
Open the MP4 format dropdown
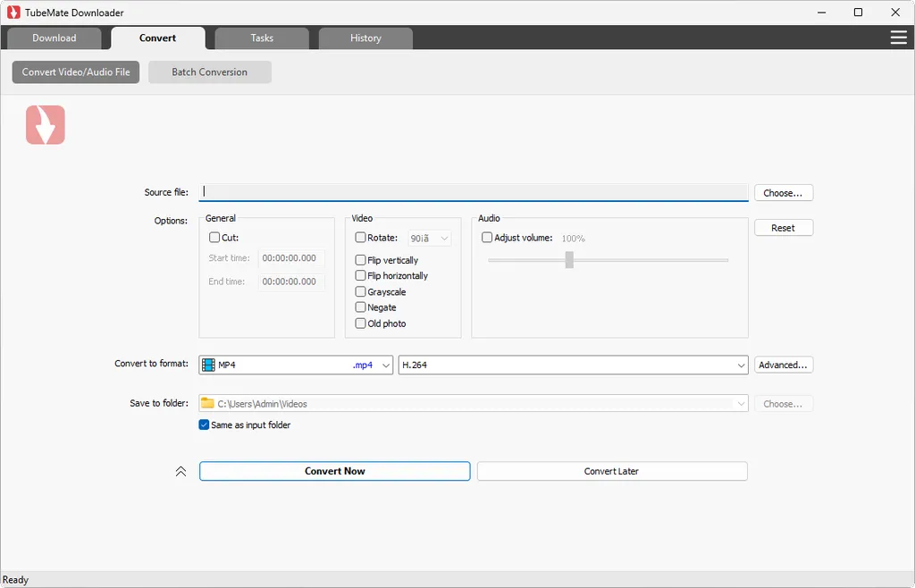[296, 365]
